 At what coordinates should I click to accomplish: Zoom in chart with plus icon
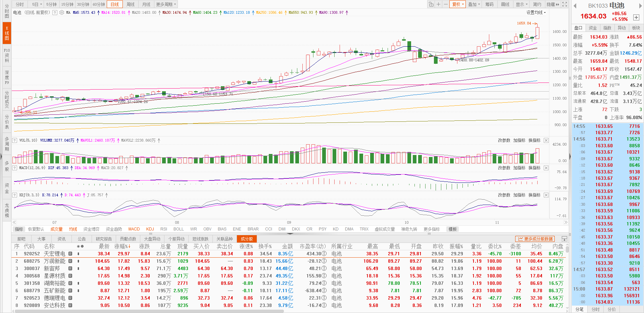[x=438, y=4]
